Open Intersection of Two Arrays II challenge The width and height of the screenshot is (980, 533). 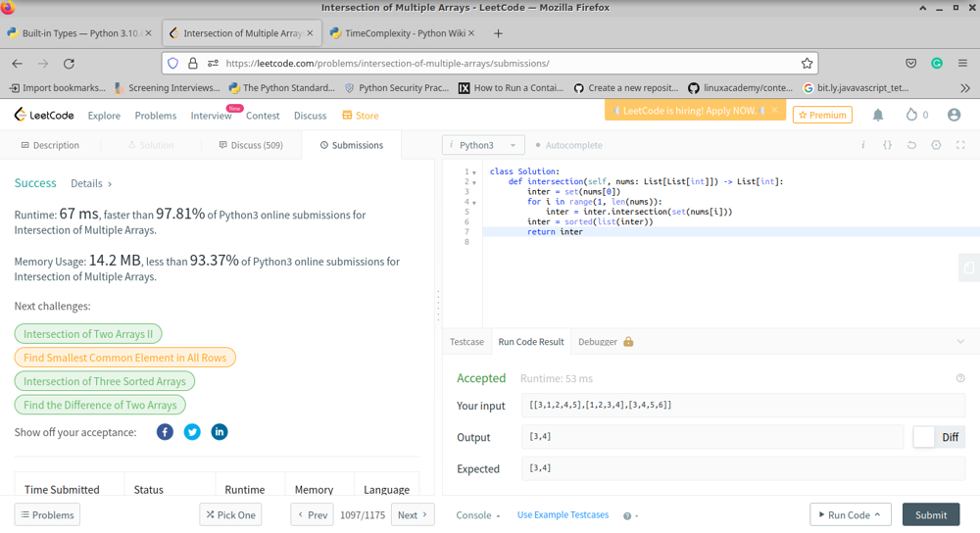88,334
